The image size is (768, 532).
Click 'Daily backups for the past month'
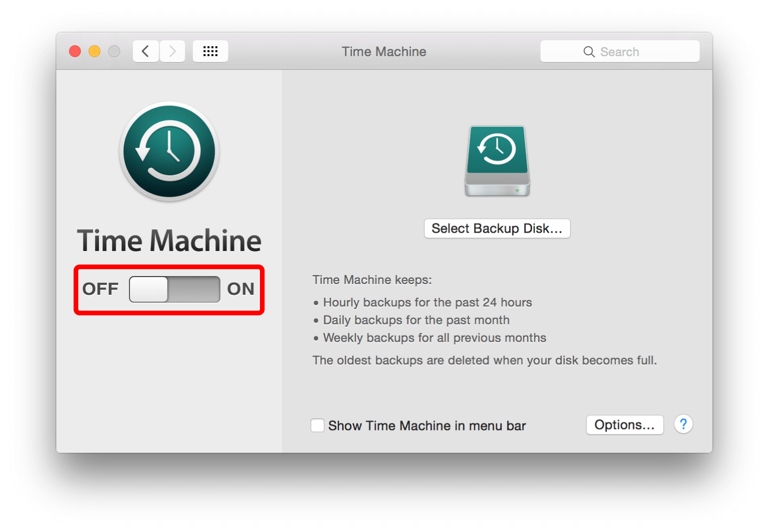pos(416,320)
